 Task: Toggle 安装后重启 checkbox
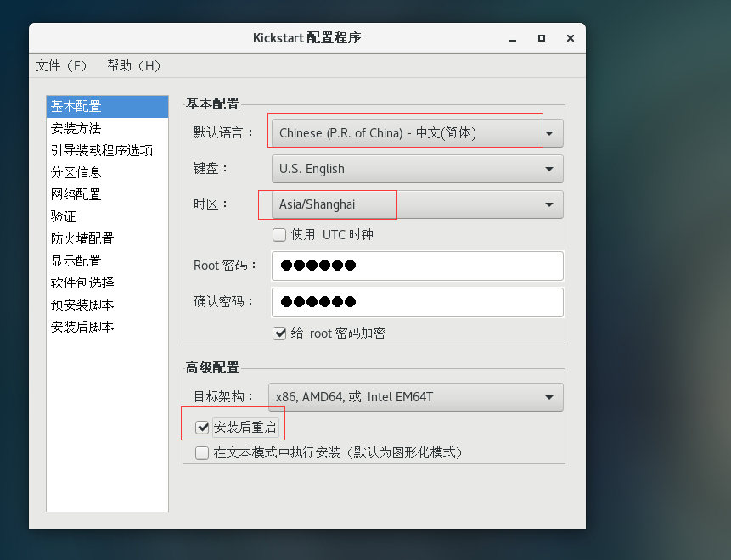pyautogui.click(x=202, y=428)
